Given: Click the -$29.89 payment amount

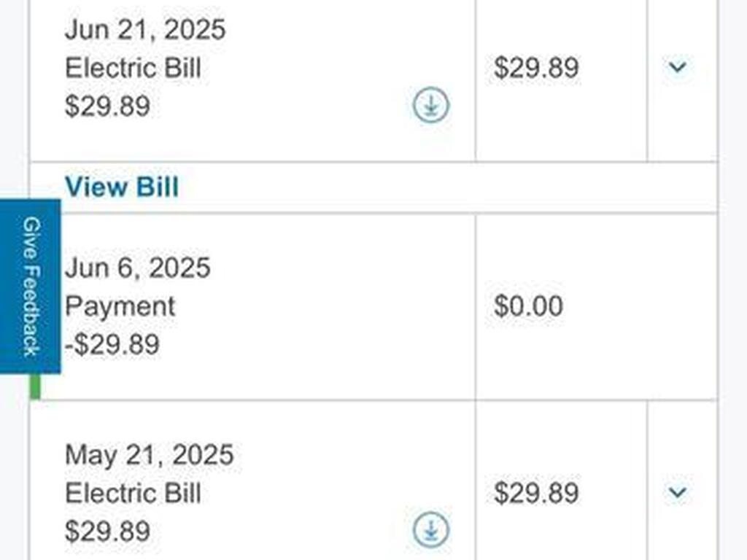Looking at the screenshot, I should 112,344.
